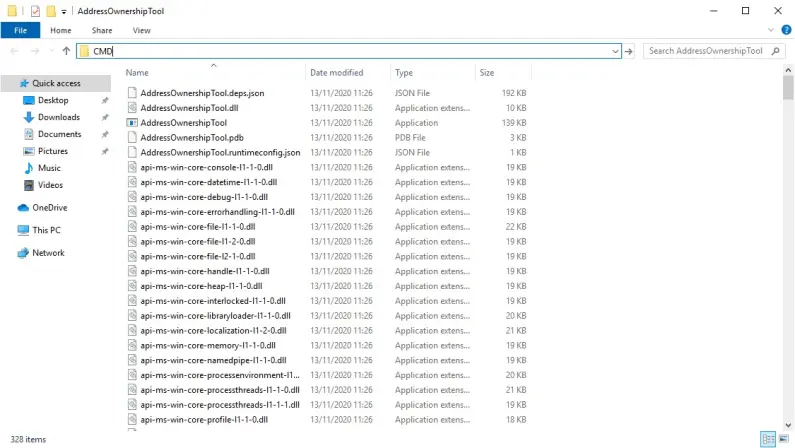The height and width of the screenshot is (448, 795).
Task: Select AddressOwnershipTool.pdb file
Action: [x=192, y=137]
